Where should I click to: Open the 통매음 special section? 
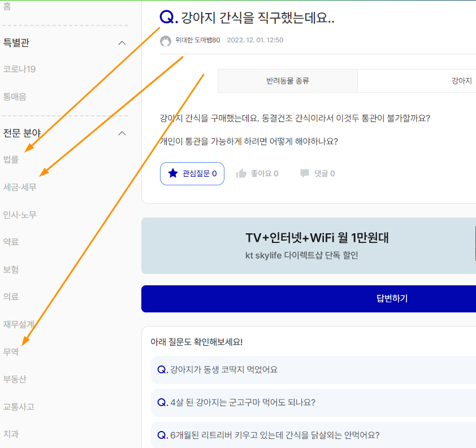(x=15, y=97)
